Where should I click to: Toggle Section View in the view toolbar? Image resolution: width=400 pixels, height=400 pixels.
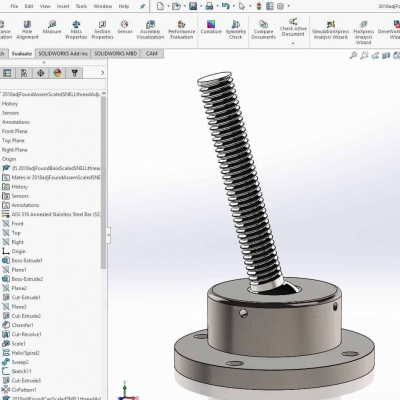pyautogui.click(x=386, y=56)
